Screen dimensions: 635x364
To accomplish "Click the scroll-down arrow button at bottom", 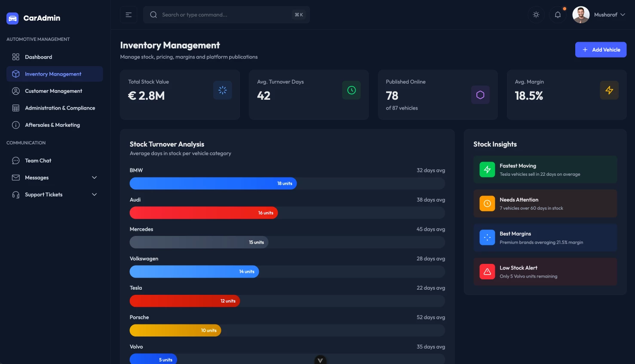I will point(320,360).
